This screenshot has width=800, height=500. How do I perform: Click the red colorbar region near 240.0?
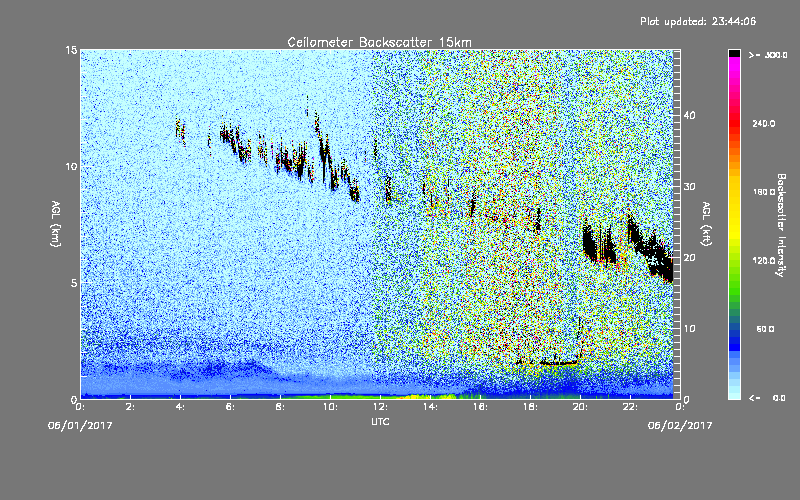click(734, 124)
